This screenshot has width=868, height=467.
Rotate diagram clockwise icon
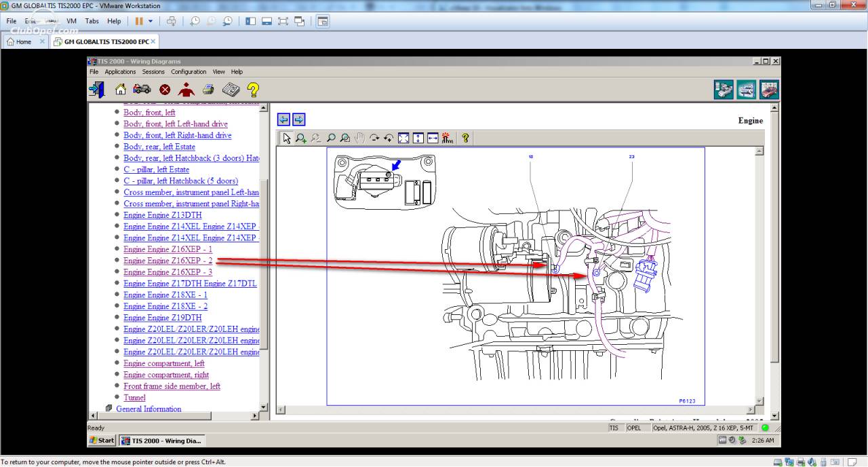click(374, 138)
